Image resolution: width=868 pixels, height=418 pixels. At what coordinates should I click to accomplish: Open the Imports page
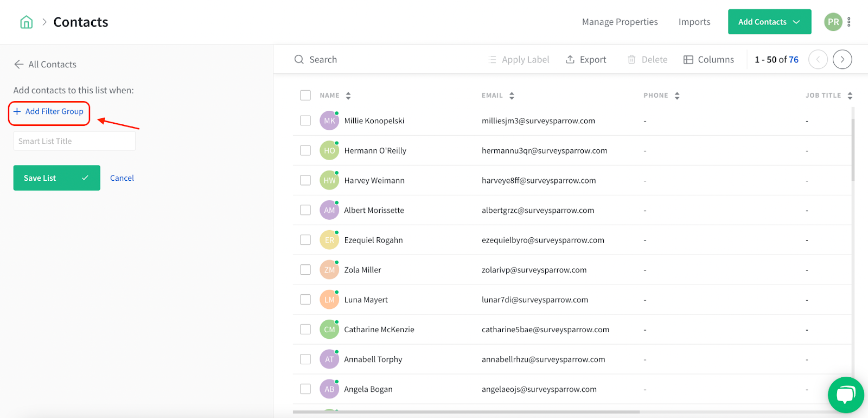pos(694,22)
